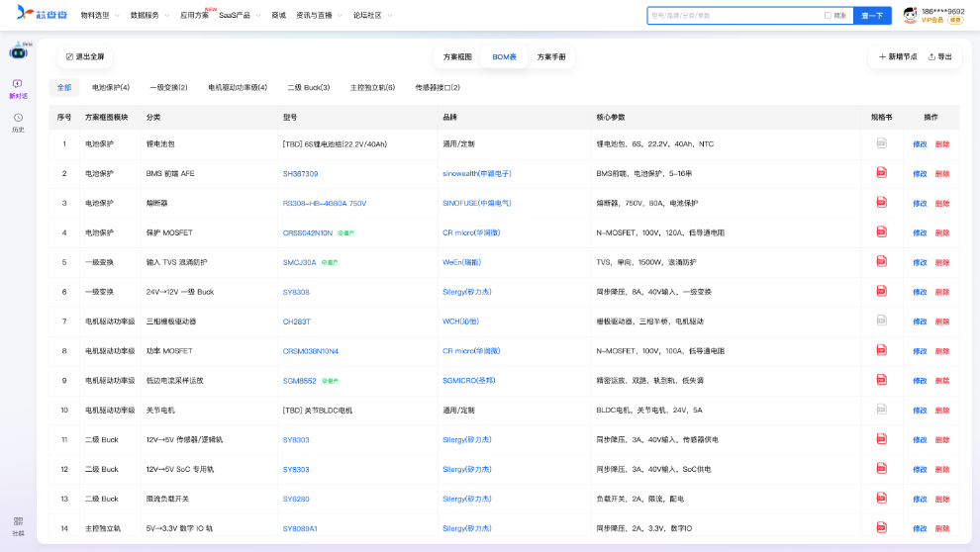The image size is (980, 552).
Task: Click 删除 in row 1 battery pack
Action: pyautogui.click(x=941, y=144)
